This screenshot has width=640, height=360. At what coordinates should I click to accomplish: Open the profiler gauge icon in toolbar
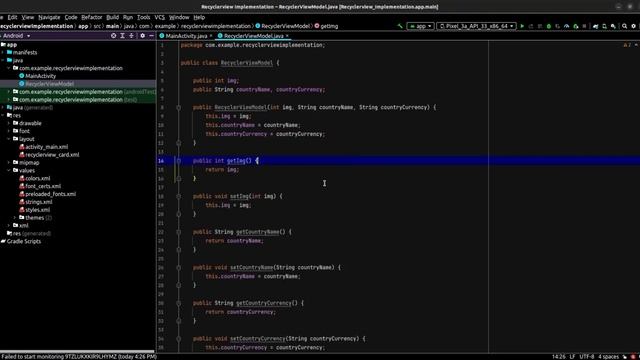pos(567,26)
